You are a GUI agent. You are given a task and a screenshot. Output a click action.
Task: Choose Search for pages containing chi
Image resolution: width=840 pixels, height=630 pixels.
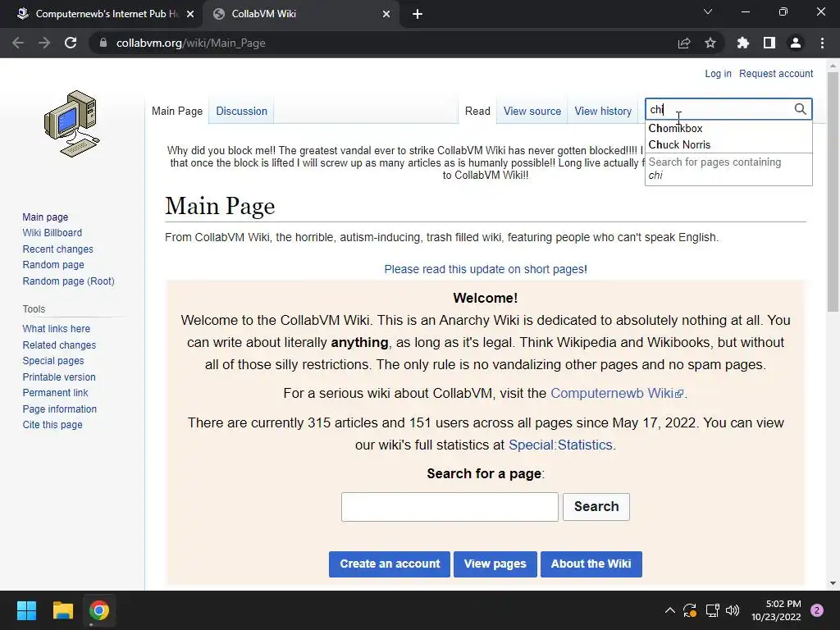click(728, 169)
